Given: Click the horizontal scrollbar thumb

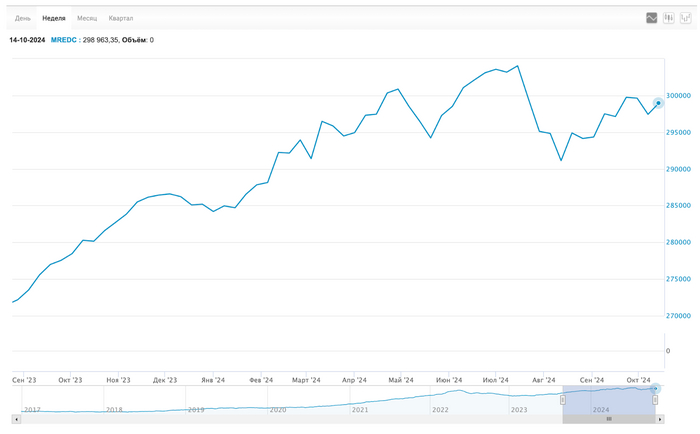Looking at the screenshot, I should click(608, 418).
